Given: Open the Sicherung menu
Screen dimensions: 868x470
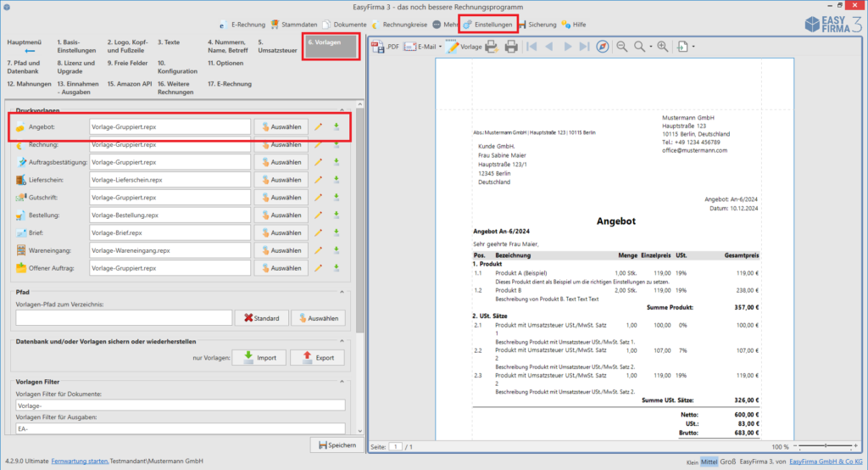Looking at the screenshot, I should 537,25.
